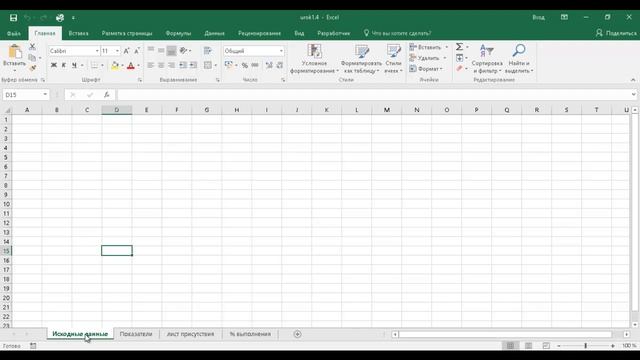Open Найти и выделить menu

click(x=519, y=59)
